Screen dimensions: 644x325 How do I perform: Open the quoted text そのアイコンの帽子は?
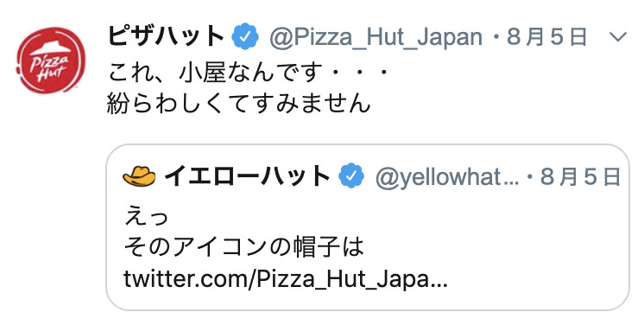coord(244,248)
